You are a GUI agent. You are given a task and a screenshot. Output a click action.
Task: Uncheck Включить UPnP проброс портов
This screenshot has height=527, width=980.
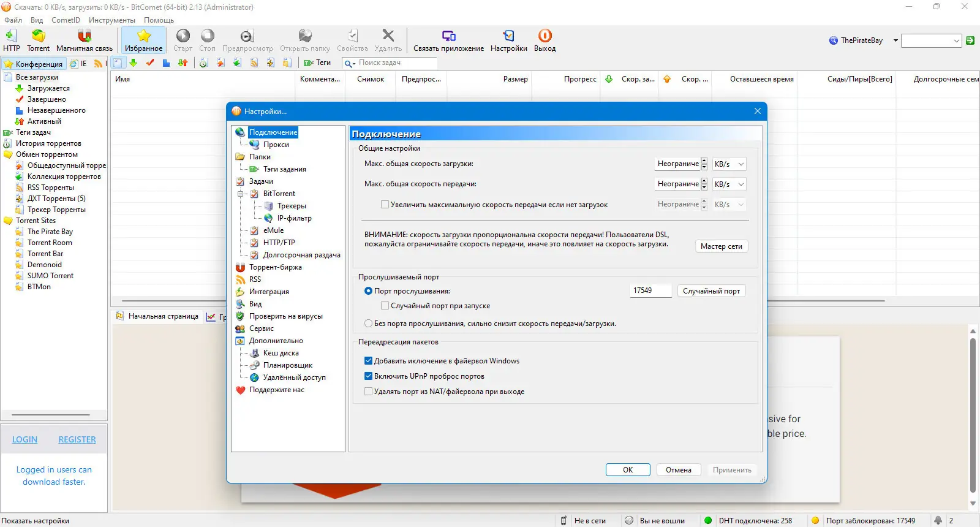point(368,376)
